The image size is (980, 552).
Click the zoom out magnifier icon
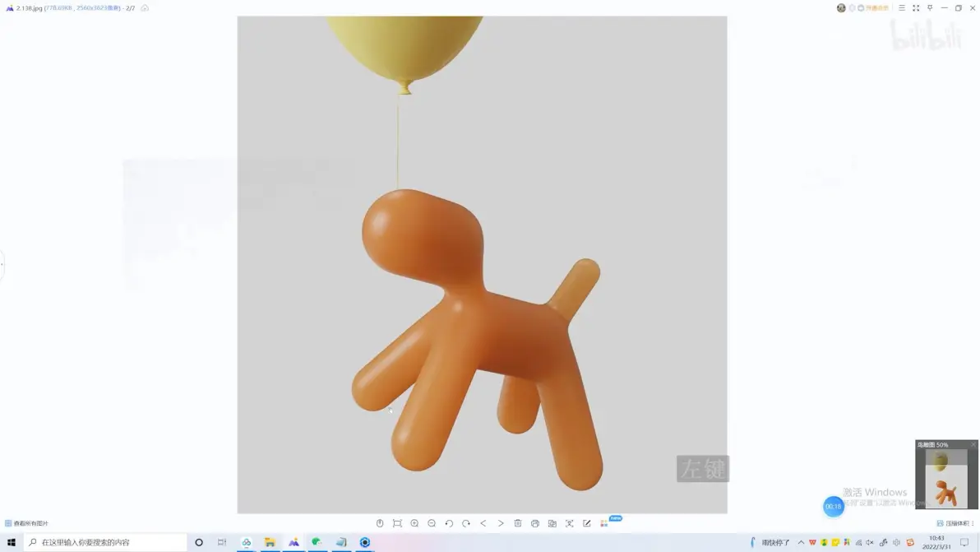[x=432, y=523]
